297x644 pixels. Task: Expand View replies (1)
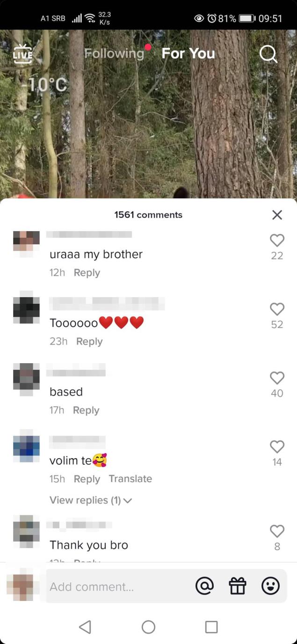[x=91, y=500]
